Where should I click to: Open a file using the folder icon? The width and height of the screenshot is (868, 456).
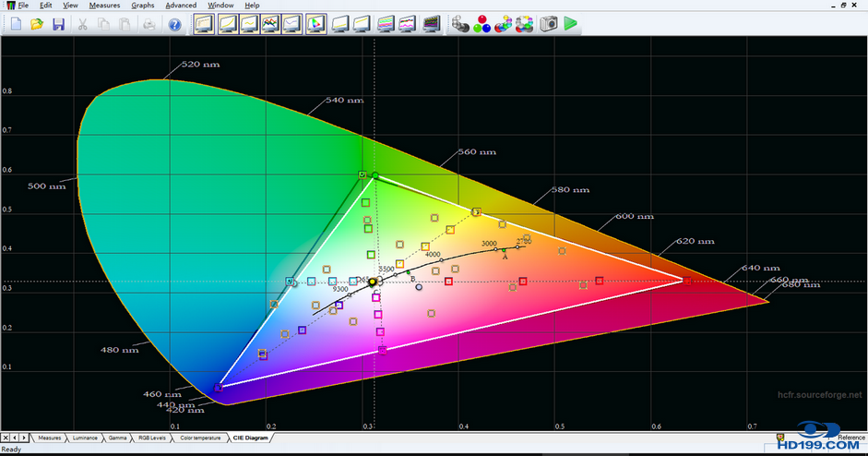click(x=37, y=24)
